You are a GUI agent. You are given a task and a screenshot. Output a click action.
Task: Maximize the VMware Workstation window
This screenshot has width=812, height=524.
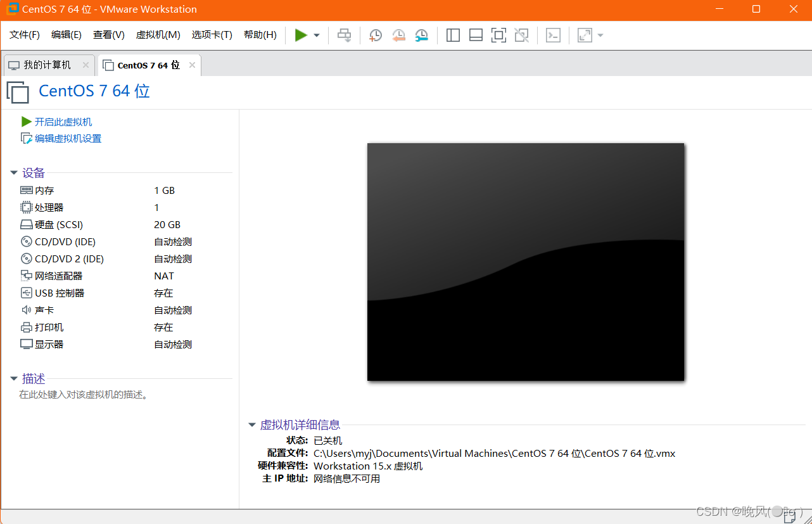click(x=756, y=9)
